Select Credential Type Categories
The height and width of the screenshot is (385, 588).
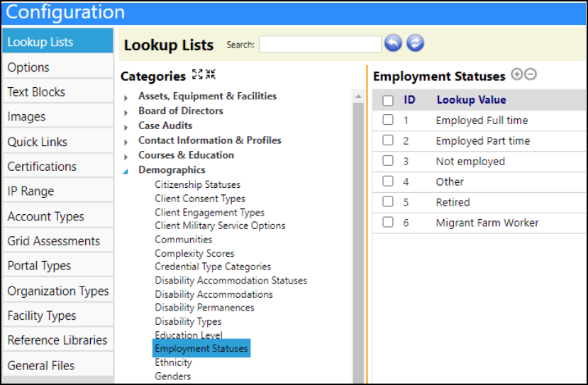pos(213,266)
